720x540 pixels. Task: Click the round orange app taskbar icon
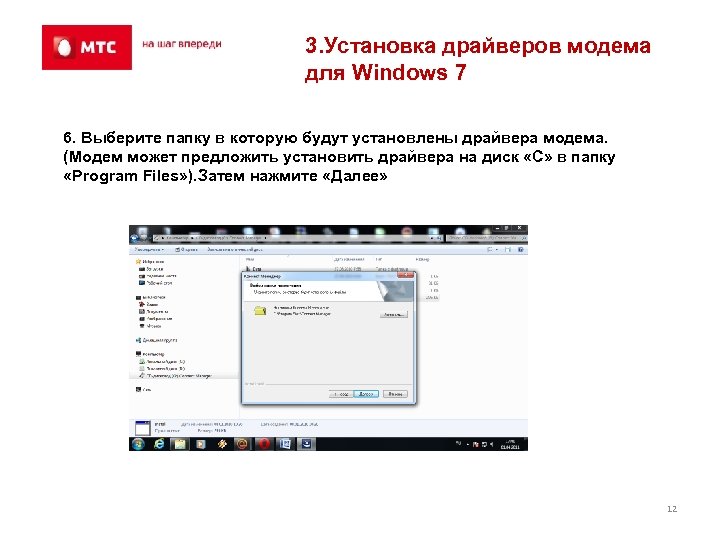click(242, 444)
